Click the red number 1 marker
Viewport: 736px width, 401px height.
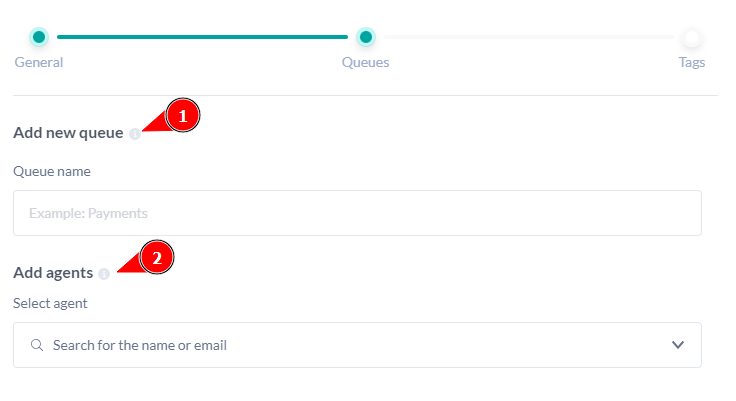coord(182,116)
